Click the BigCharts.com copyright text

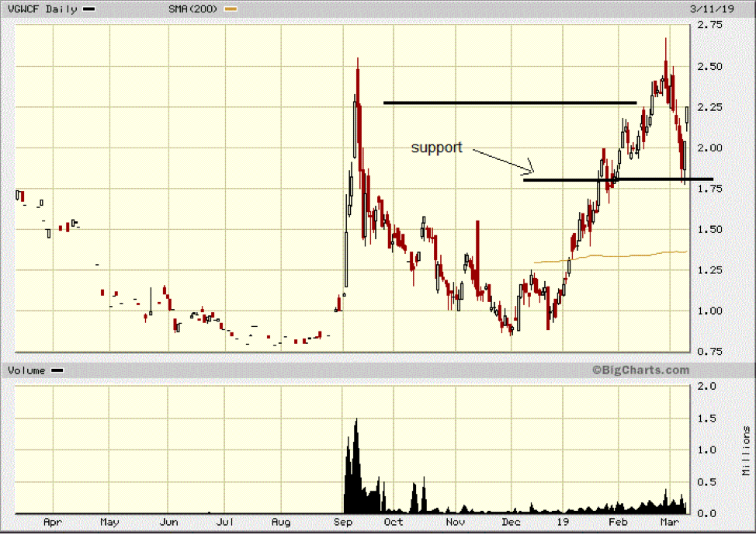(x=641, y=370)
